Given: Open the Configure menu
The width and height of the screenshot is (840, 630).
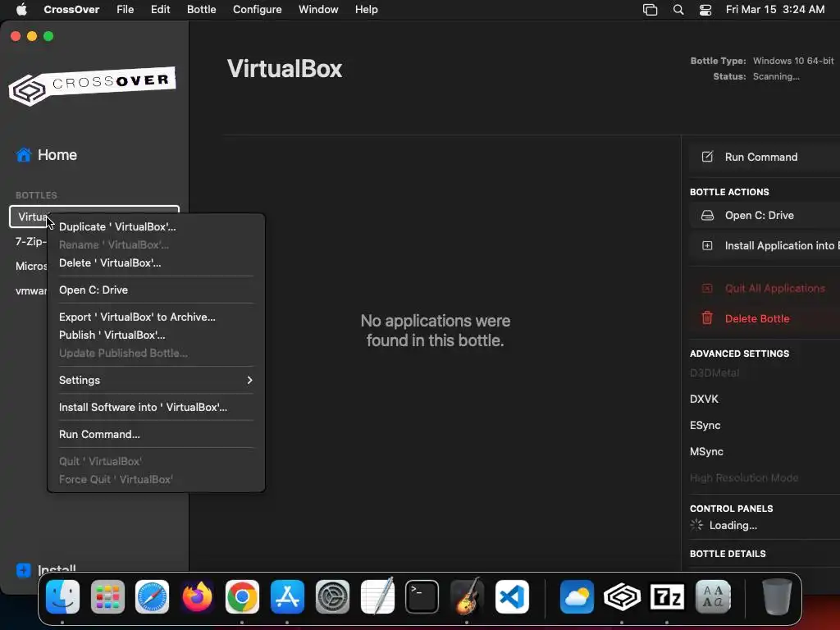Looking at the screenshot, I should point(257,9).
